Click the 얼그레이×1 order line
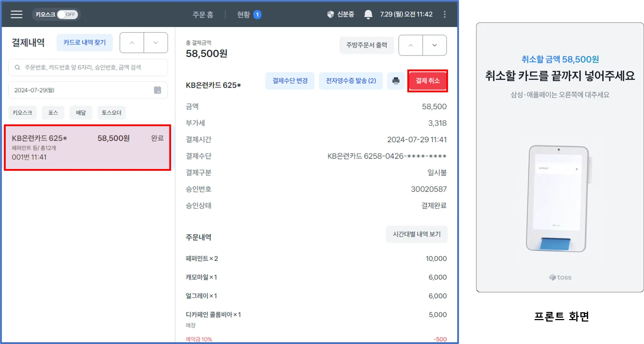Screen dimensions: 644x344 click(x=316, y=296)
